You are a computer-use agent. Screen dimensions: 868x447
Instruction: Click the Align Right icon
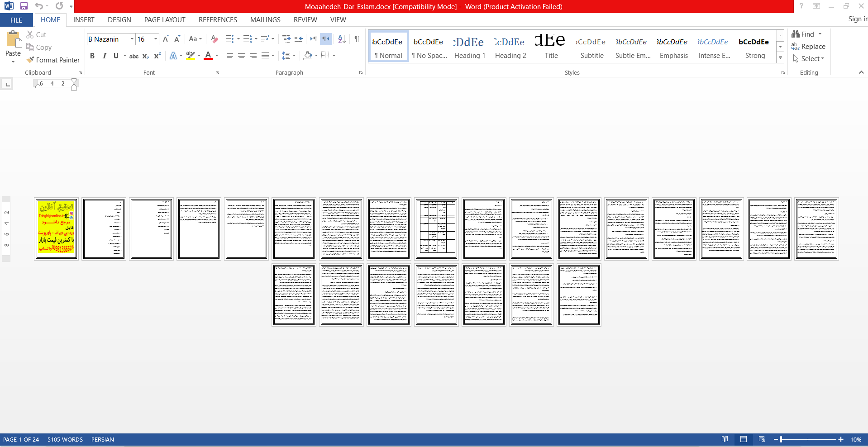tap(253, 56)
